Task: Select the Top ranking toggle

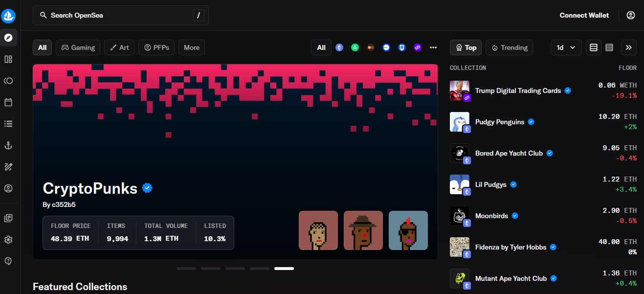Action: pos(466,47)
